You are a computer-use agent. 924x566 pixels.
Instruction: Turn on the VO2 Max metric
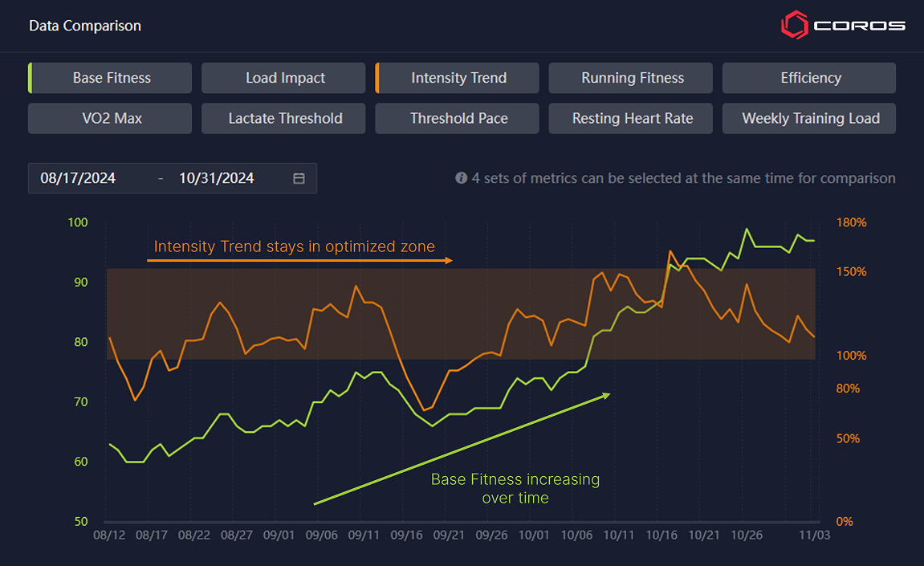111,118
